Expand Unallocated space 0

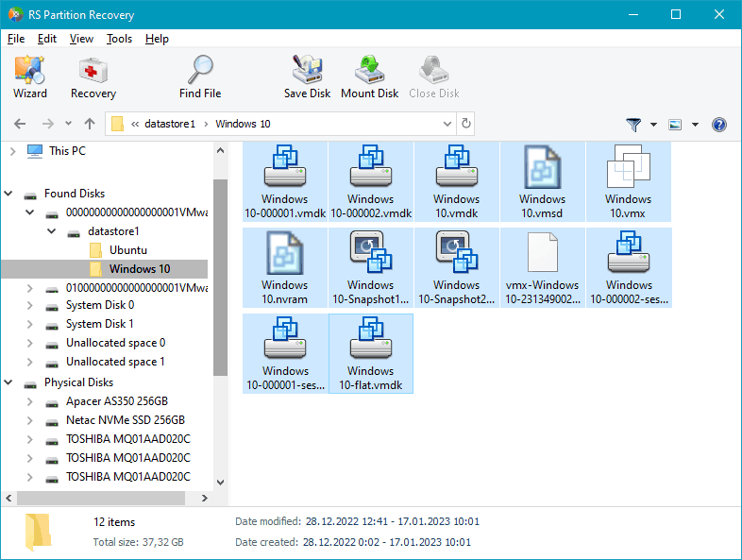pos(30,343)
